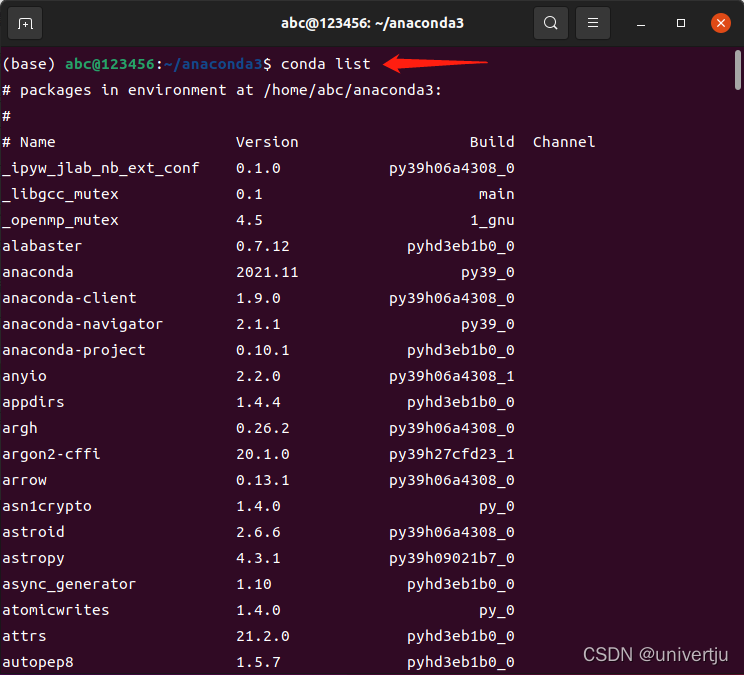Click the _openmp_mutex package name
The height and width of the screenshot is (675, 744).
[60, 221]
